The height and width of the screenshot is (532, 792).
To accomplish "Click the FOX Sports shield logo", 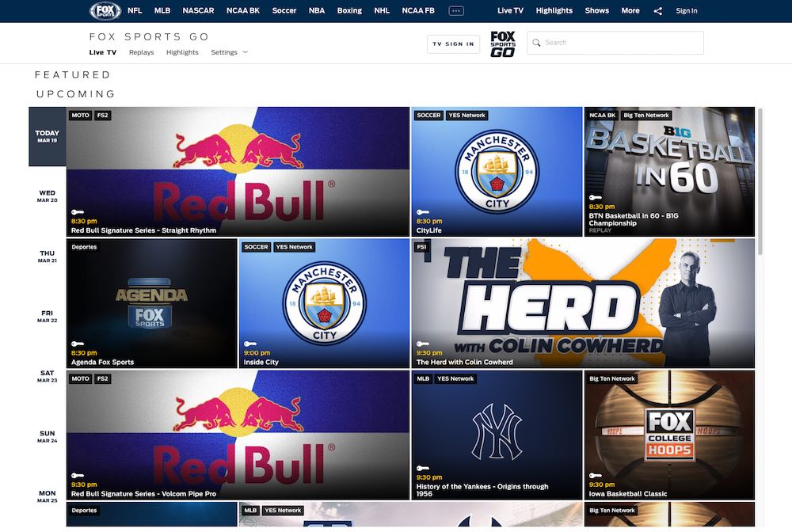I will coord(105,10).
